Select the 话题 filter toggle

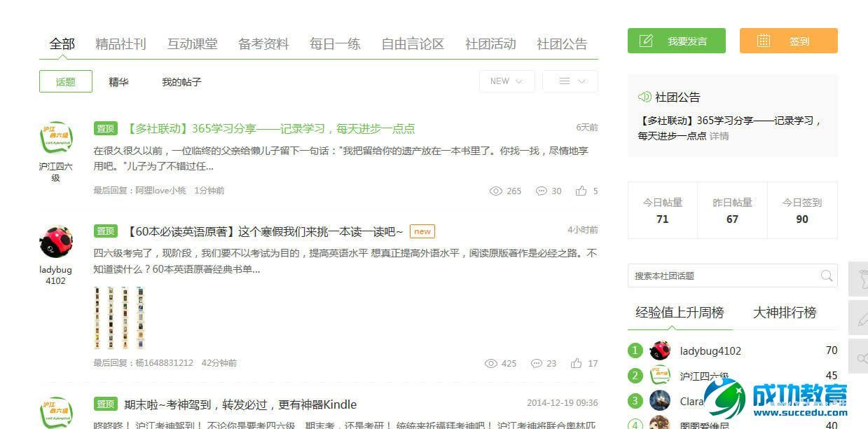tap(66, 81)
